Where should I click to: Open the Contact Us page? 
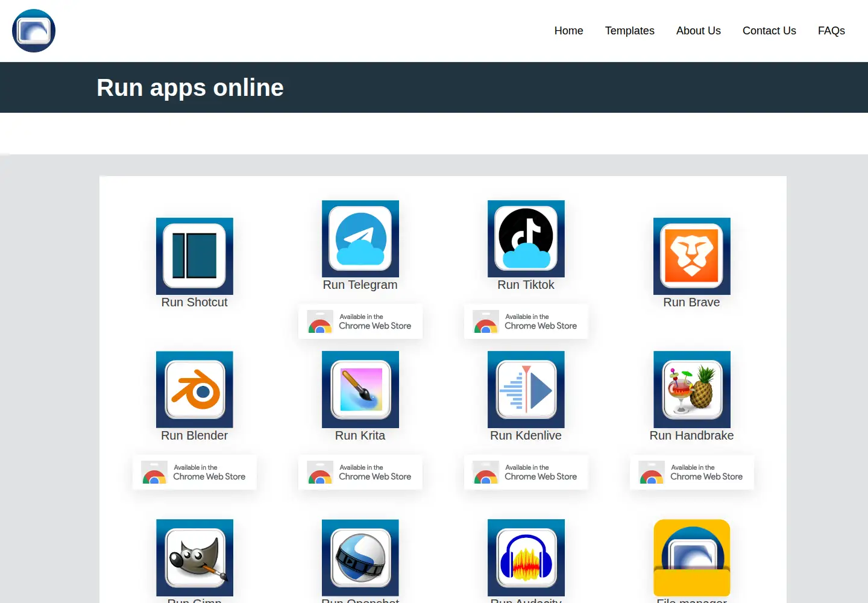pos(769,31)
